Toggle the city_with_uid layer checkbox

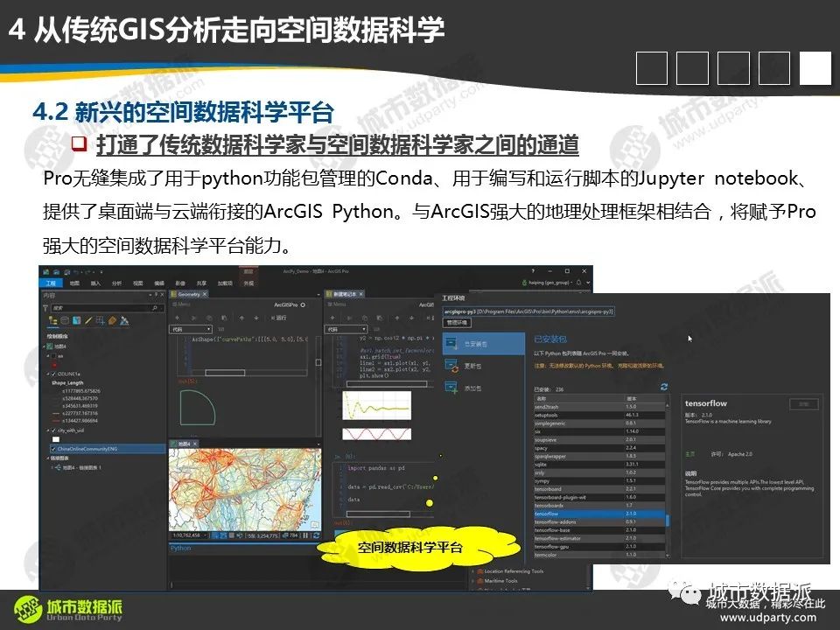[x=53, y=430]
